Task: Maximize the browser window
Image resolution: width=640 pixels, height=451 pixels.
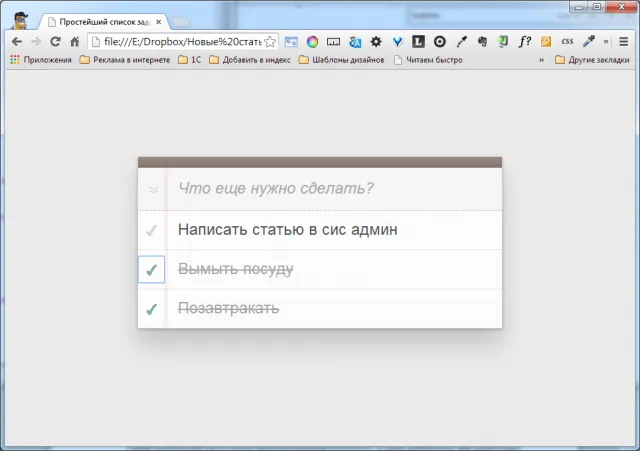Action: click(x=596, y=7)
